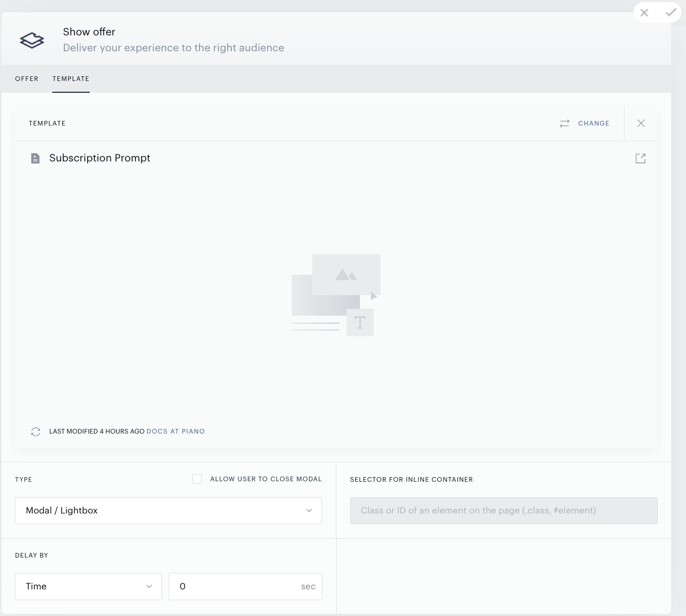Cancel with the X icon at top right

click(x=644, y=13)
